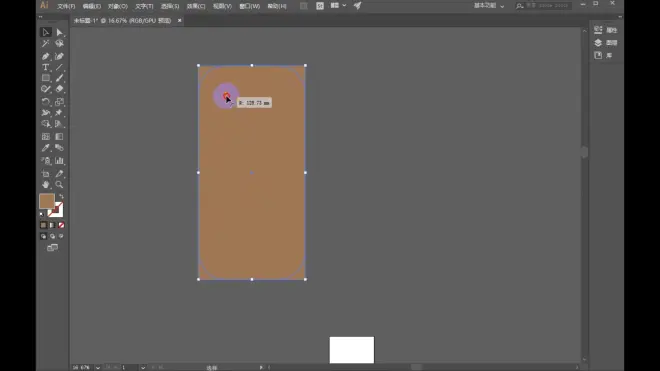Open the zoom level dropdown

pos(98,368)
